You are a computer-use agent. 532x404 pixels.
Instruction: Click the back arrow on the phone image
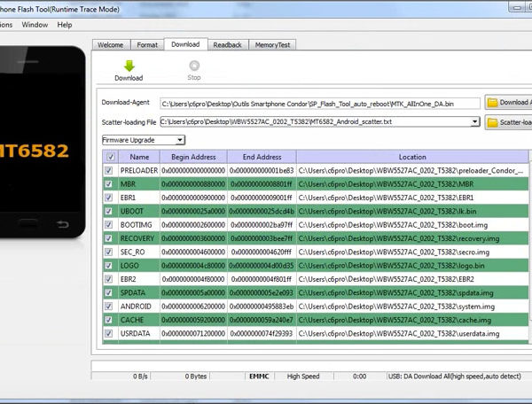[62, 224]
